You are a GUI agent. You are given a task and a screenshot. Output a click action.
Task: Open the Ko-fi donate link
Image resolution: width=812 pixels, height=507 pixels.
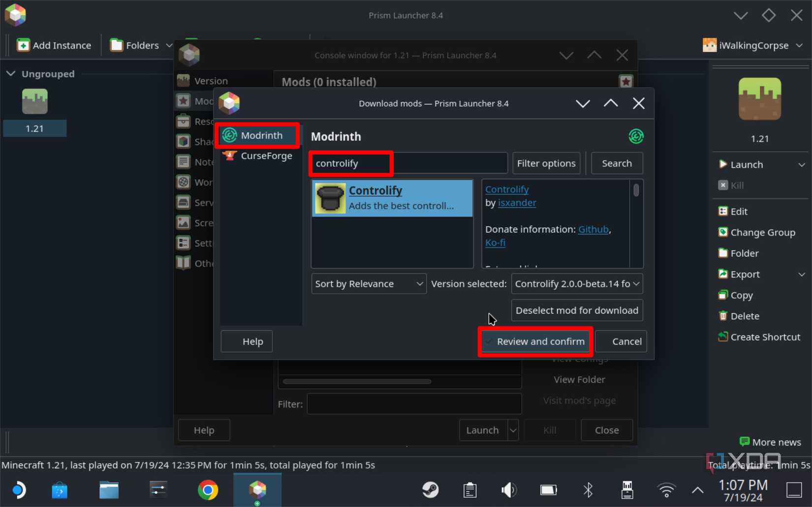(495, 242)
